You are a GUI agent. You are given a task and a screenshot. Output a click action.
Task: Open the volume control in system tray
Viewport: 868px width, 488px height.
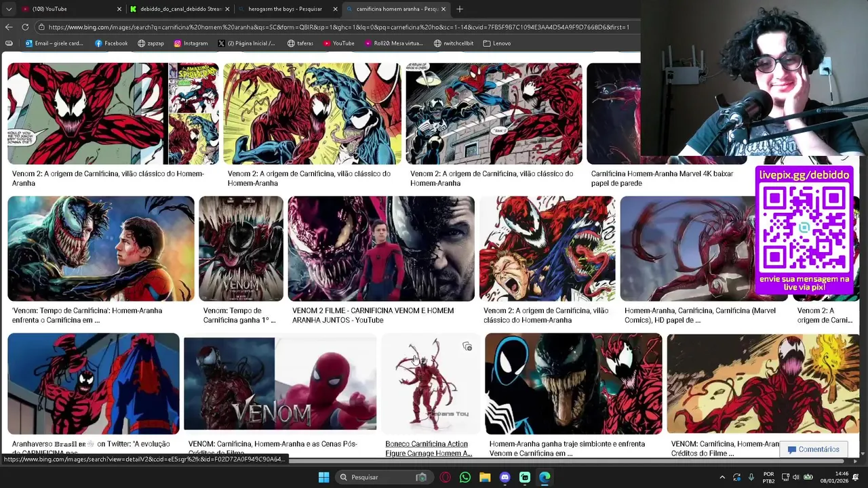coord(796,477)
